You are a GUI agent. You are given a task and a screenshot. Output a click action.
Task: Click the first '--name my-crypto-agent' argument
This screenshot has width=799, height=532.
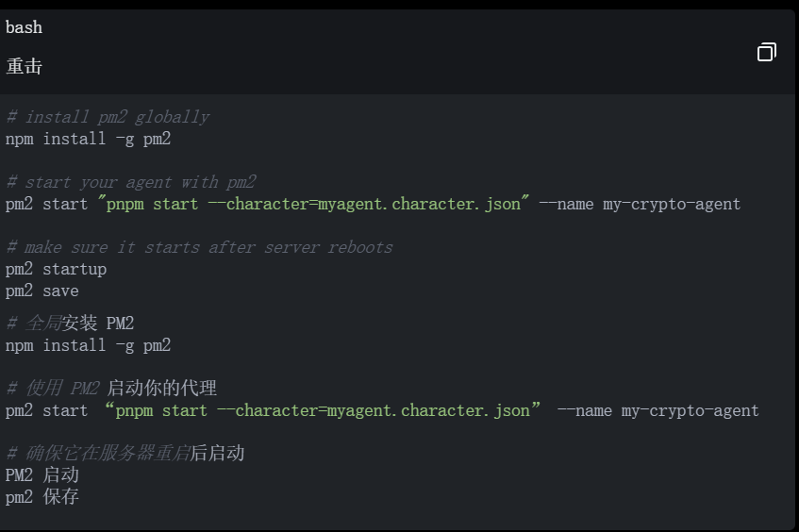coord(640,204)
